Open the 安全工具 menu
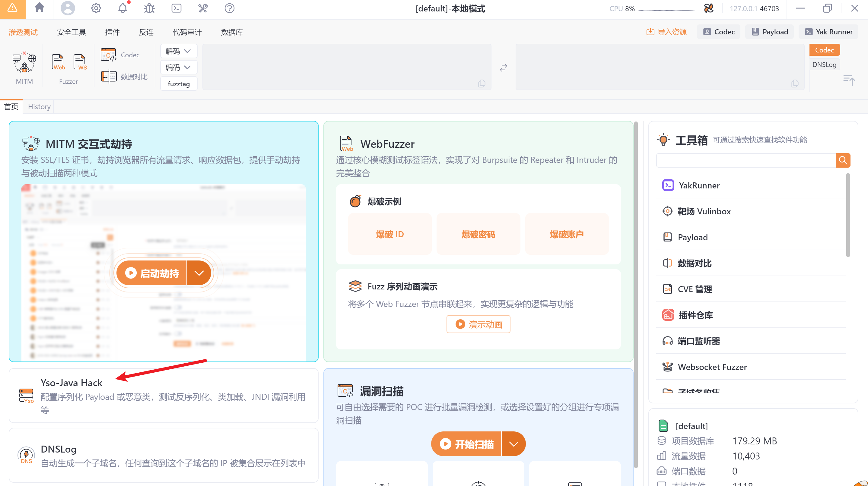The height and width of the screenshot is (486, 868). (71, 32)
